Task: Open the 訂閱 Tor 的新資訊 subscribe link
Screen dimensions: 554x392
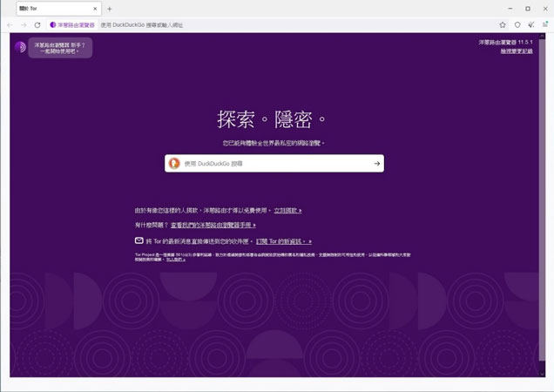Action: click(x=284, y=241)
